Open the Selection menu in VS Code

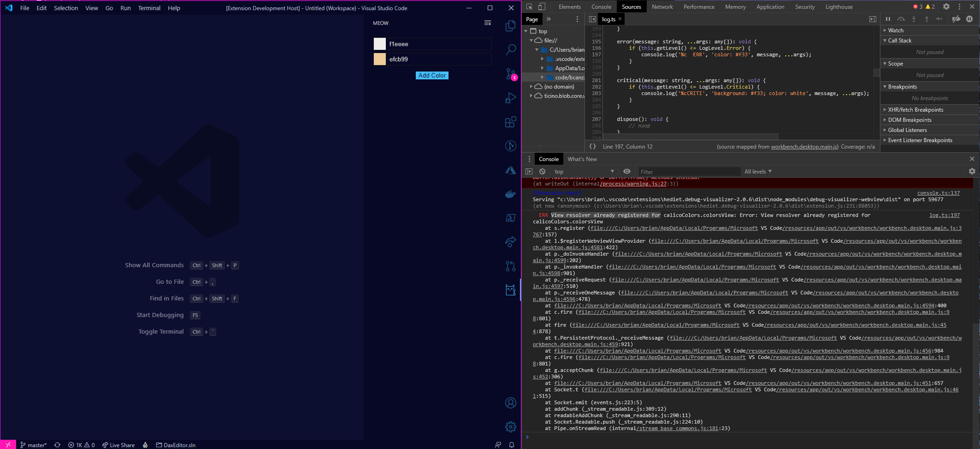pyautogui.click(x=66, y=8)
